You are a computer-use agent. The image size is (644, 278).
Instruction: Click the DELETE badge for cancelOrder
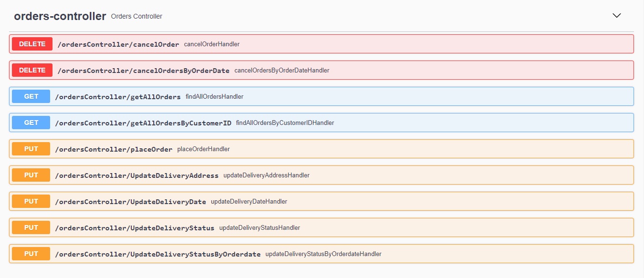32,44
